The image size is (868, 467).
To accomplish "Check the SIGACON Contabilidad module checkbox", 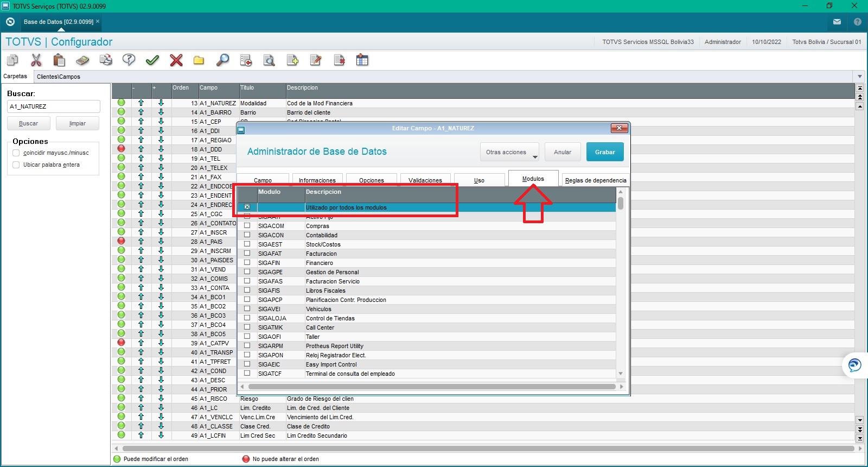I will 247,235.
